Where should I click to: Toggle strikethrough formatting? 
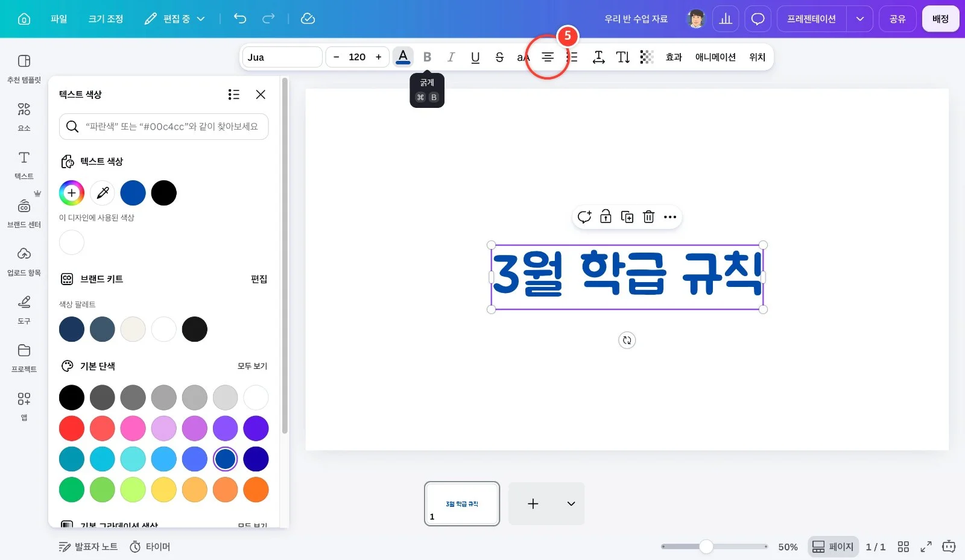[x=499, y=57]
